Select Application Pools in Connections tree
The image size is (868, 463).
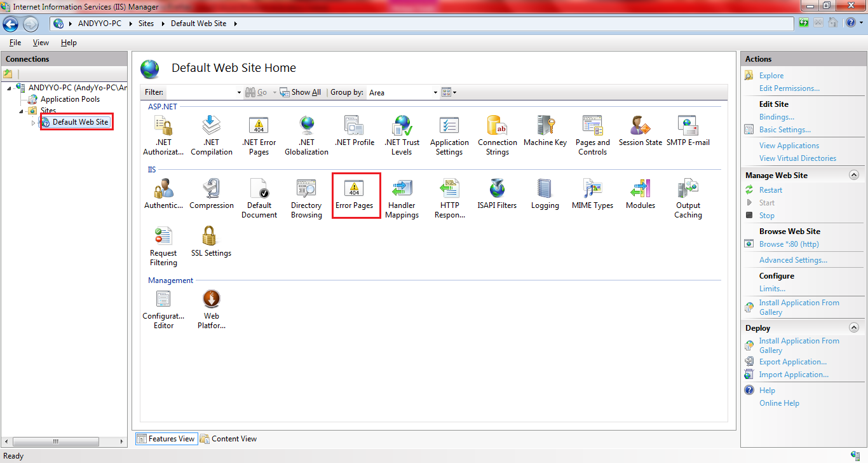pyautogui.click(x=70, y=99)
